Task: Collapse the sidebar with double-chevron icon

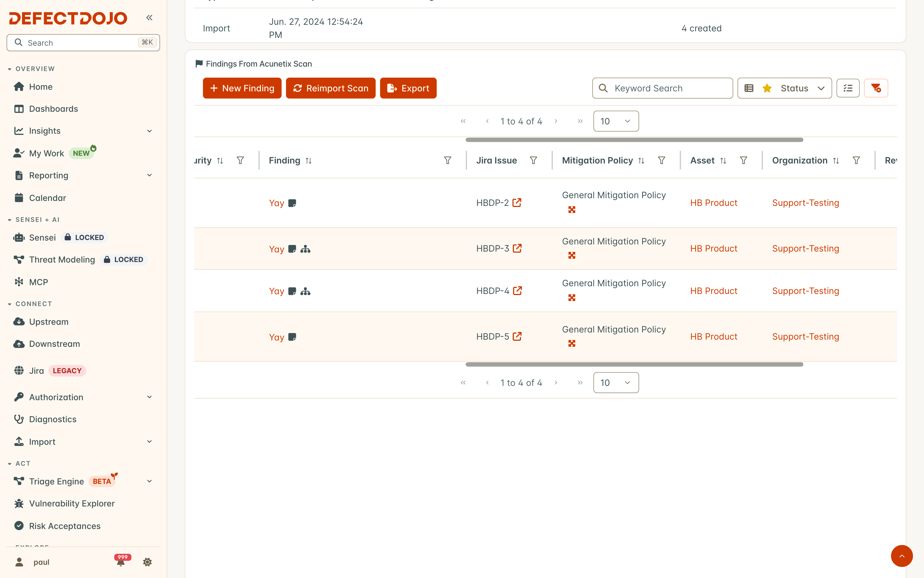Action: [x=149, y=18]
